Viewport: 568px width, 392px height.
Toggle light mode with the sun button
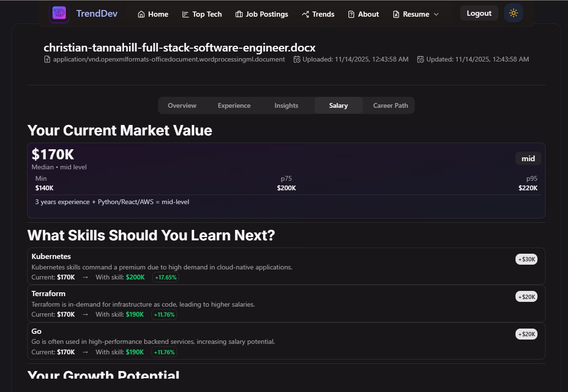513,13
